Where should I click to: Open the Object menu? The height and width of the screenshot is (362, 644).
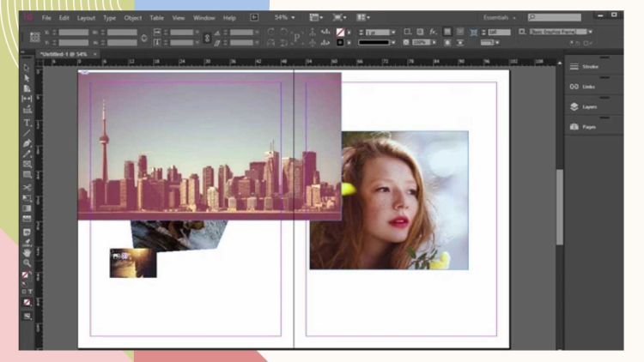click(x=133, y=17)
